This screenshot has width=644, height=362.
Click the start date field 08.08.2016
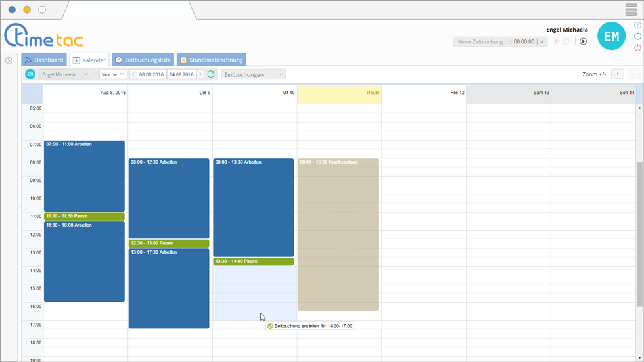pyautogui.click(x=152, y=74)
